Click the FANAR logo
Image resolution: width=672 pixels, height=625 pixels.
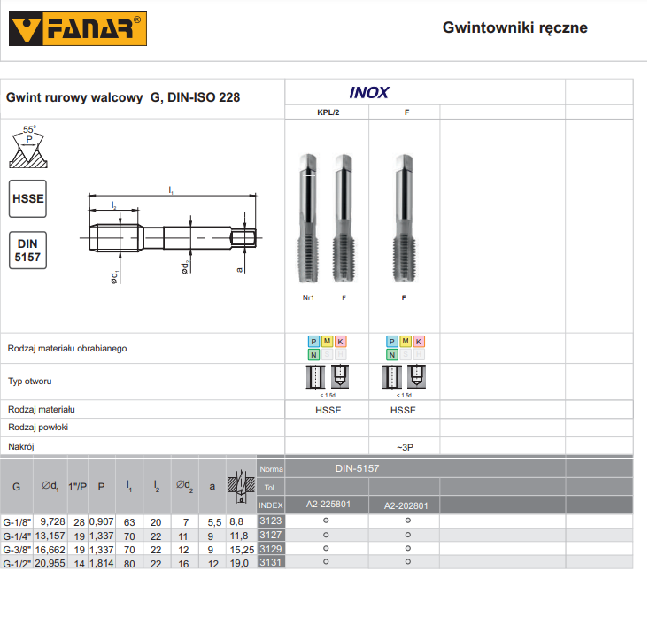(x=78, y=28)
